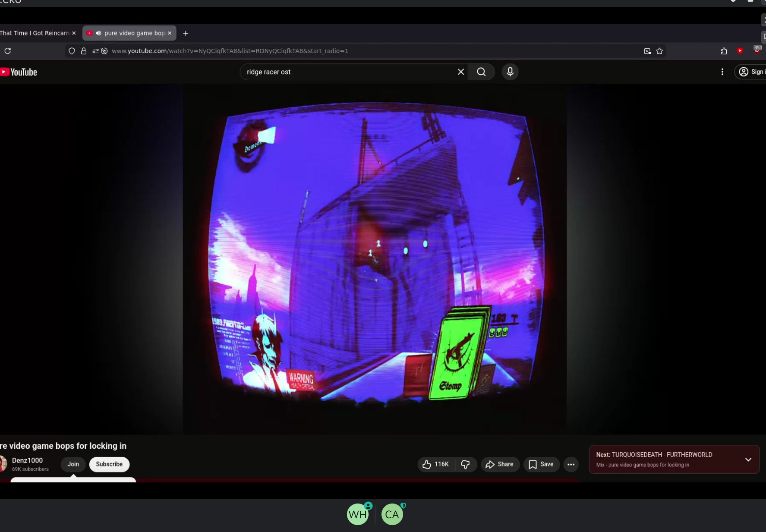
Task: Open a new browser tab
Action: 186,33
